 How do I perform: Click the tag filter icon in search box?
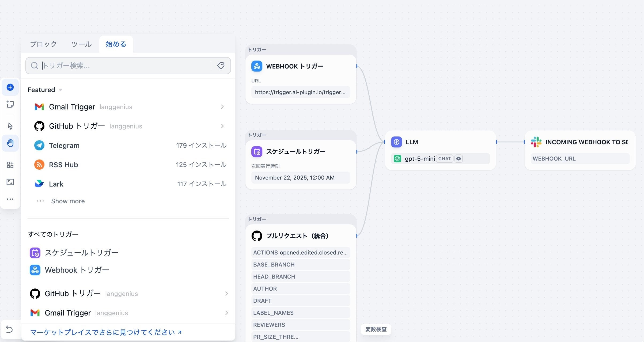tap(221, 66)
